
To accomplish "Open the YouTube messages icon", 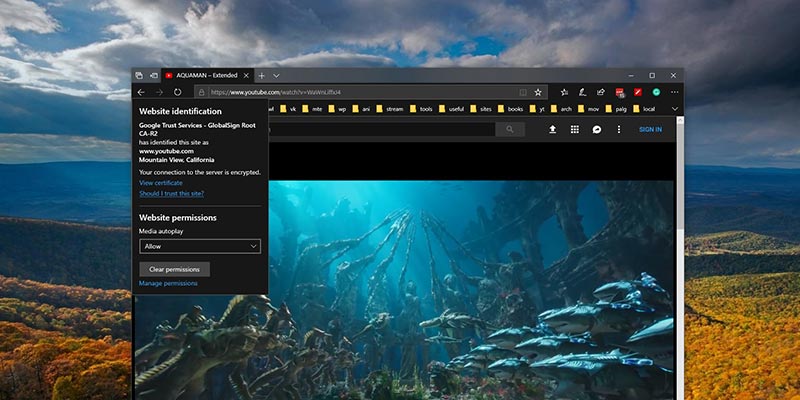I will coord(597,129).
